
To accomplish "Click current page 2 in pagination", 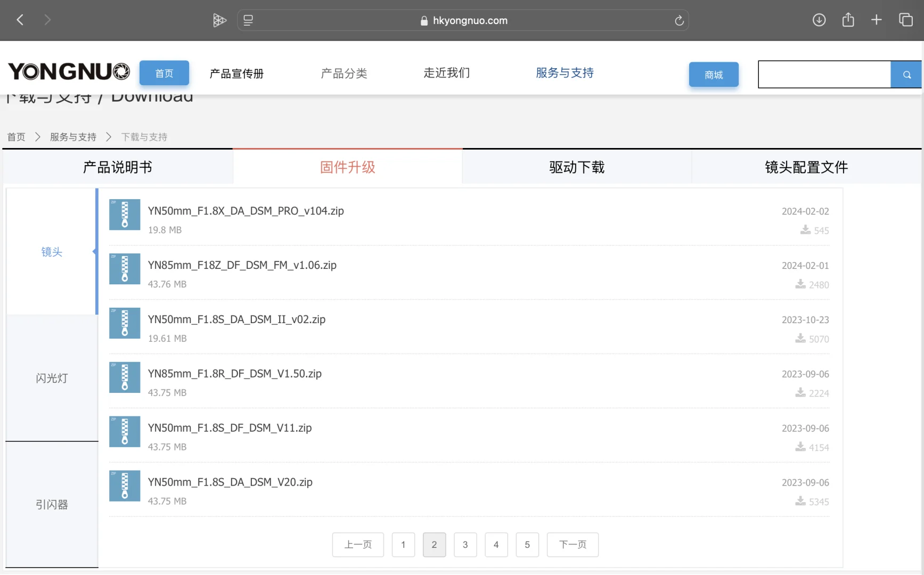I will (434, 545).
